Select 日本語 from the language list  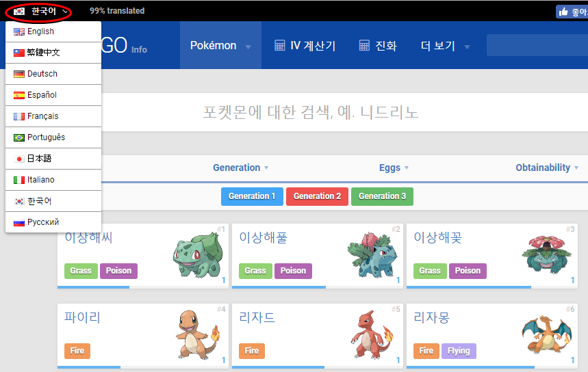[53, 159]
